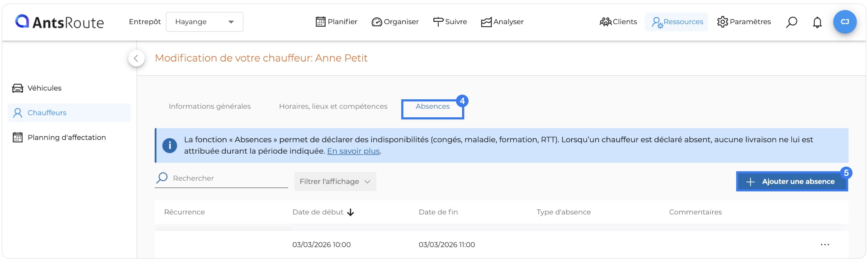Open the Analyser section
The height and width of the screenshot is (263, 868).
pos(502,22)
